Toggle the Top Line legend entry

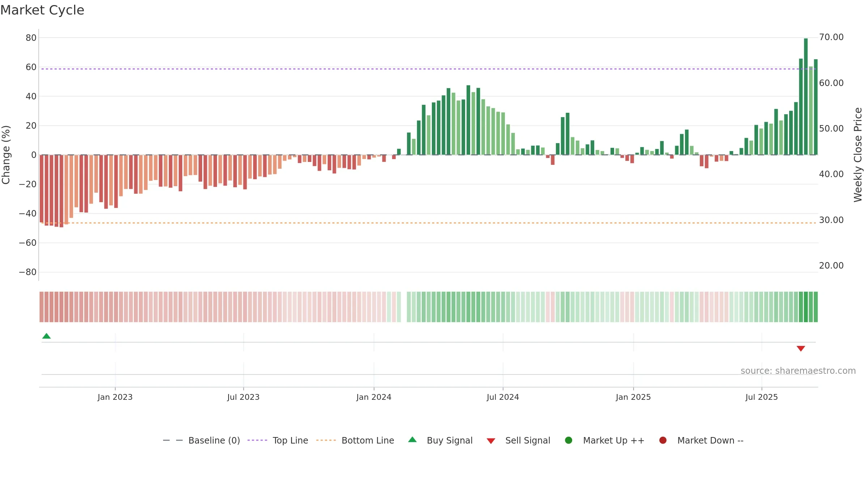(278, 440)
